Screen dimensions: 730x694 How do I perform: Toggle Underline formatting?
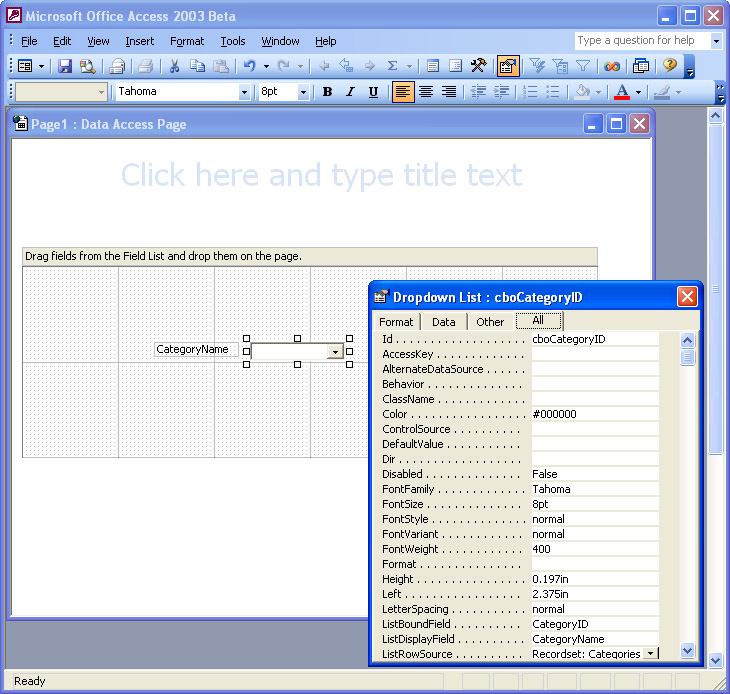click(373, 92)
